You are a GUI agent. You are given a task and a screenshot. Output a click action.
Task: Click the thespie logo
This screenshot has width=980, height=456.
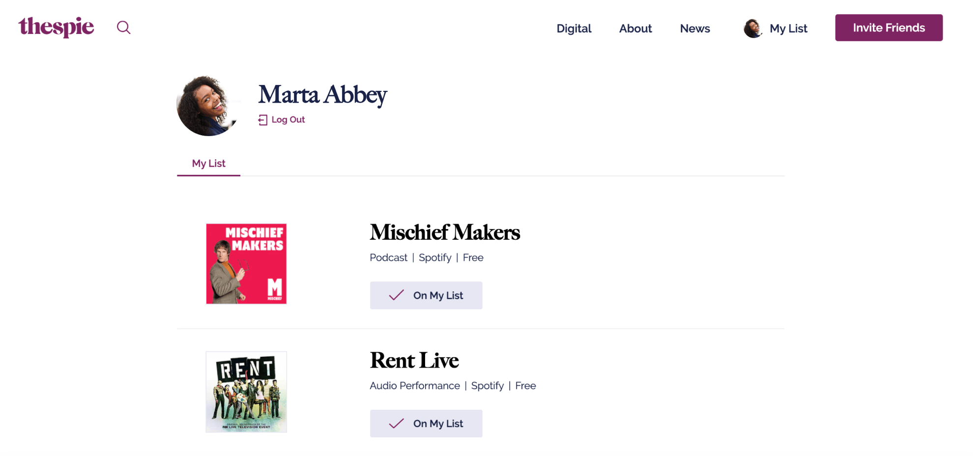[x=56, y=27]
